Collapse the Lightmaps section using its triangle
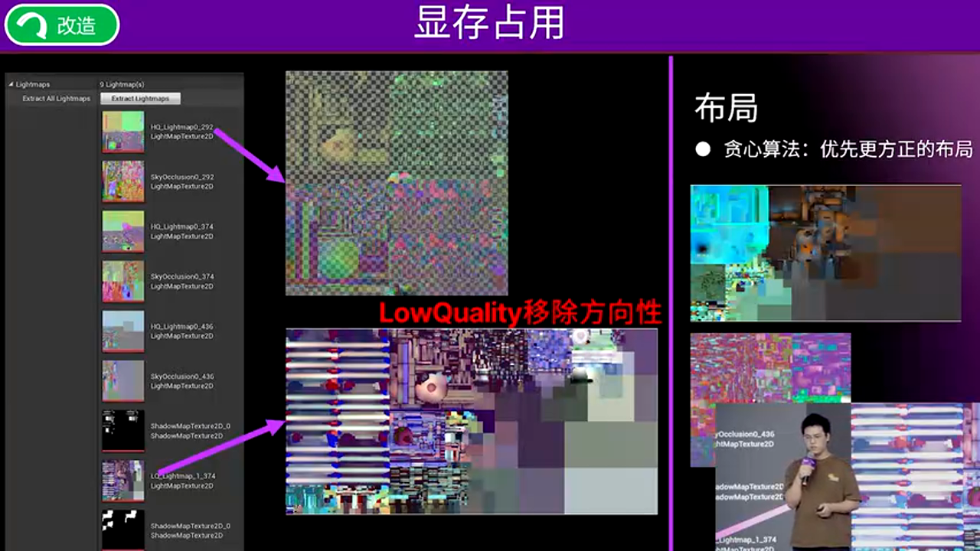The image size is (980, 551). (10, 84)
